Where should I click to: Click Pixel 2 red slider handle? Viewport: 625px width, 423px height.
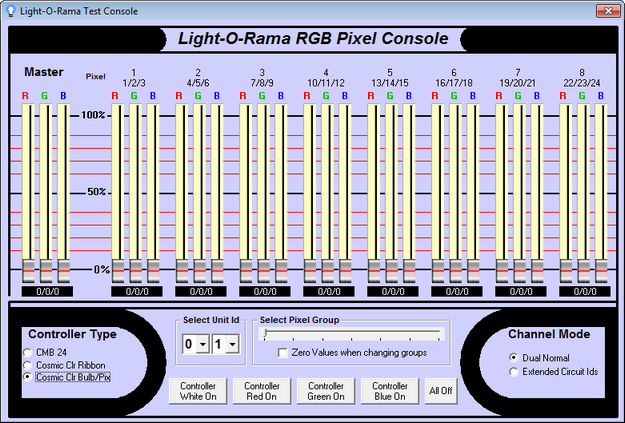[x=182, y=271]
